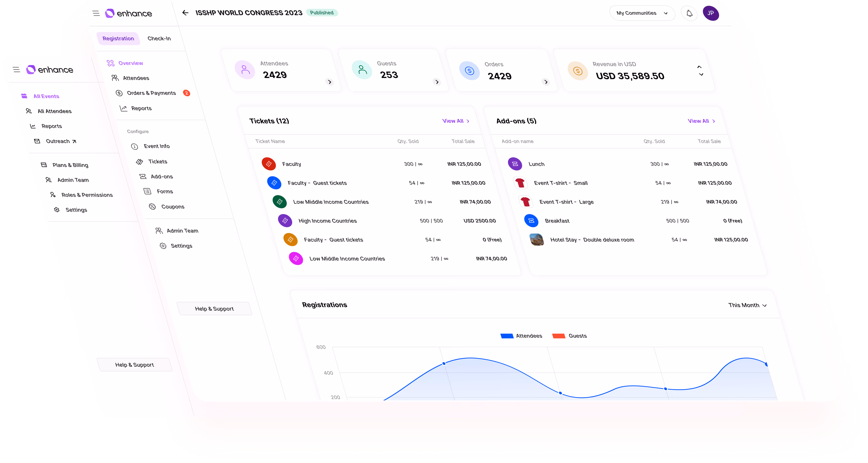
Task: Open the notifications bell
Action: 689,13
